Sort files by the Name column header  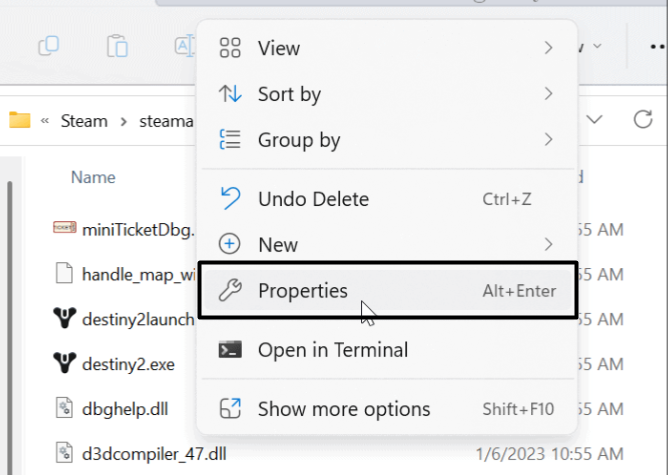93,177
